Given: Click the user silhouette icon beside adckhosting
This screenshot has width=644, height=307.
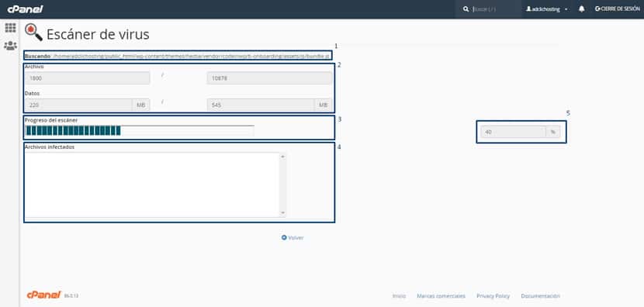Looking at the screenshot, I should click(528, 9).
